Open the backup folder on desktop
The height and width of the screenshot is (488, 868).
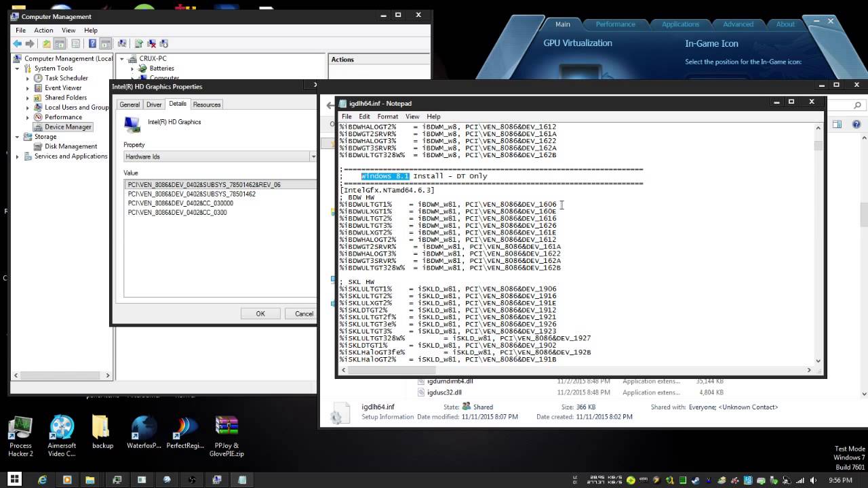tap(102, 432)
